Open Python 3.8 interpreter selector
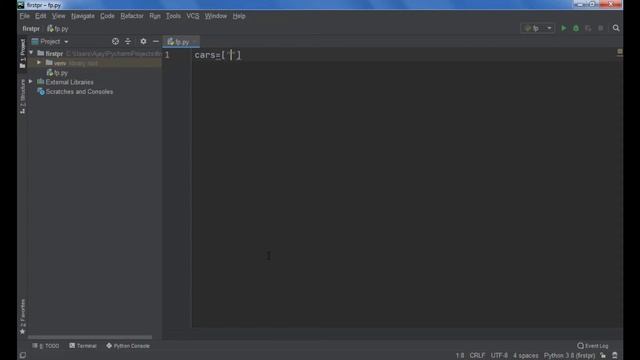The image size is (640, 360). point(569,356)
